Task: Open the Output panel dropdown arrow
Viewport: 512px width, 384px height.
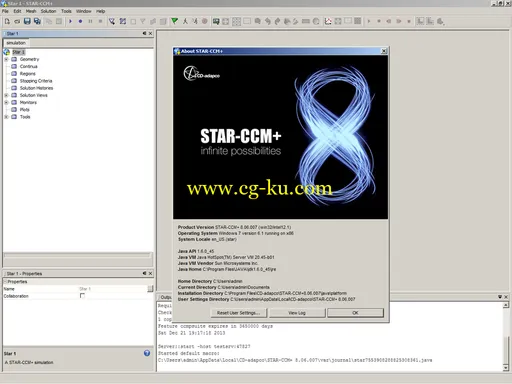Action: 500,297
